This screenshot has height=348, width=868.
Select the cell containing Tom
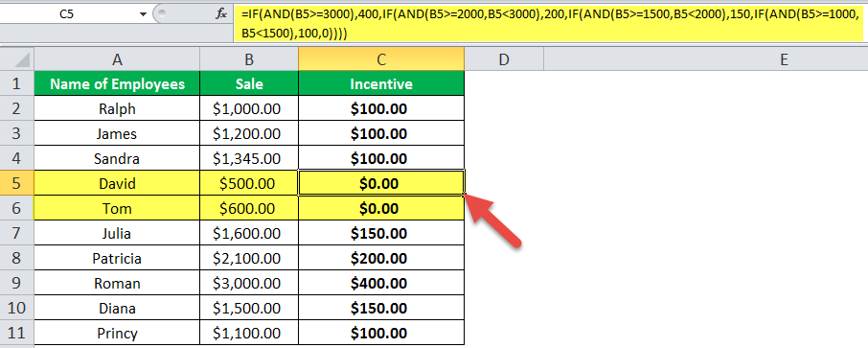pyautogui.click(x=117, y=208)
